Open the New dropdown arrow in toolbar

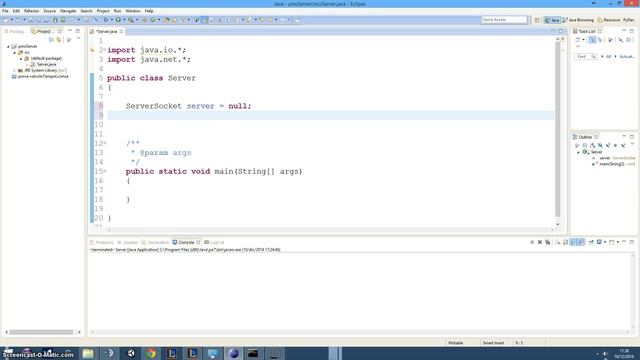point(11,20)
